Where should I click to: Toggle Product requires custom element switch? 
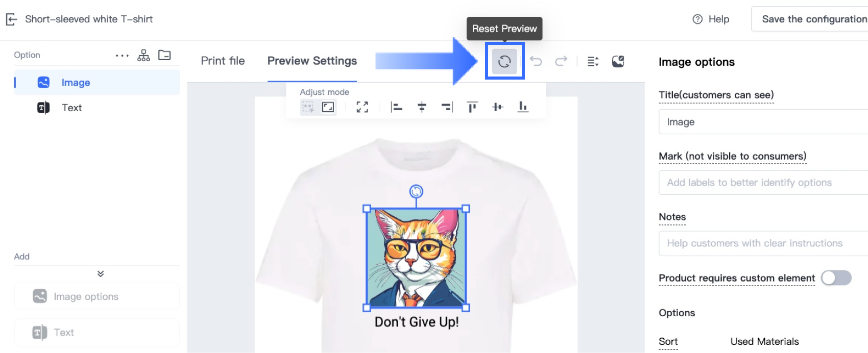[836, 278]
